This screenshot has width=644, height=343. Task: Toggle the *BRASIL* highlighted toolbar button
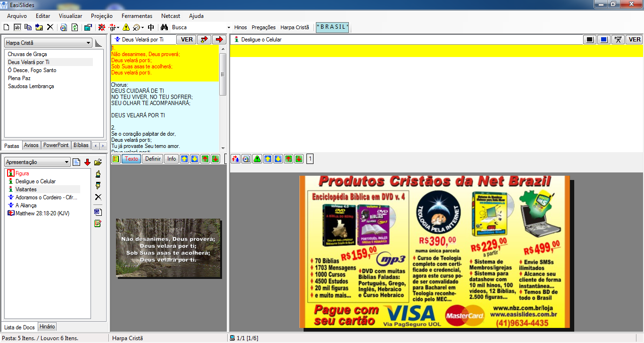pos(332,27)
